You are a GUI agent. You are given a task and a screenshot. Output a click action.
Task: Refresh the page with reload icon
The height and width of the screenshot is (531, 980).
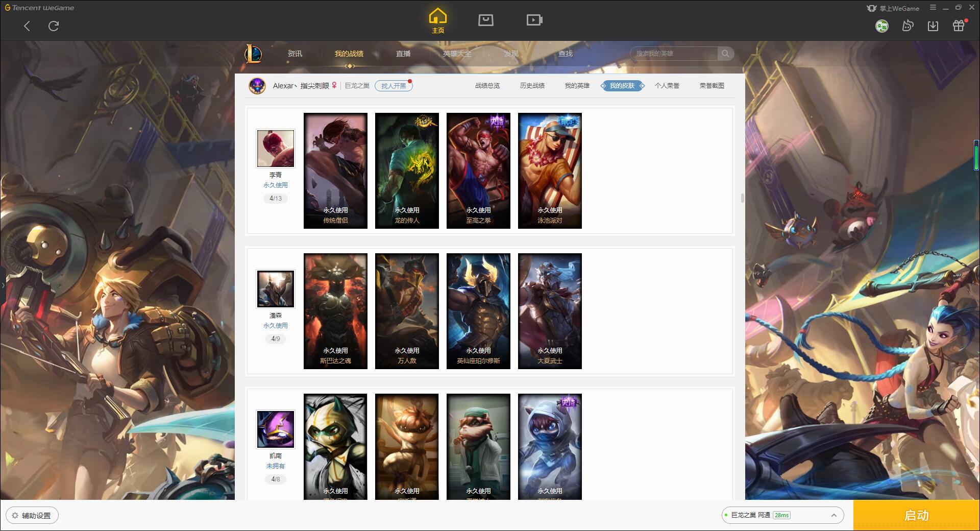pos(54,26)
